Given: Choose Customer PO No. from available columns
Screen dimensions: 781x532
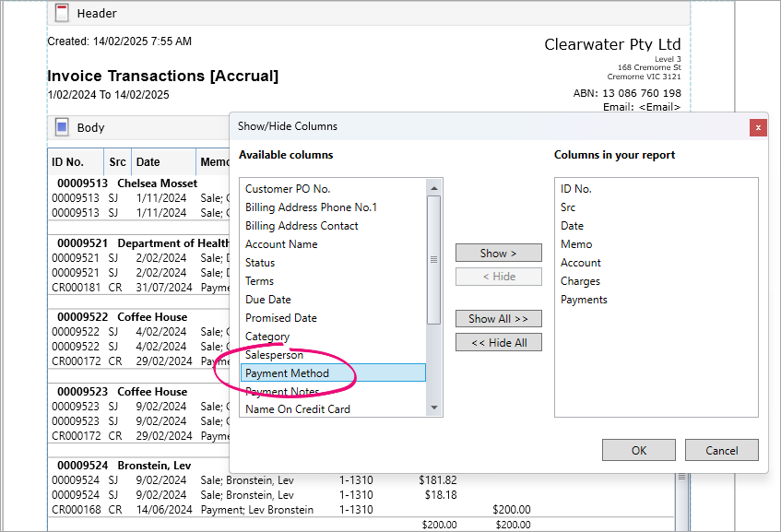Looking at the screenshot, I should tap(288, 189).
